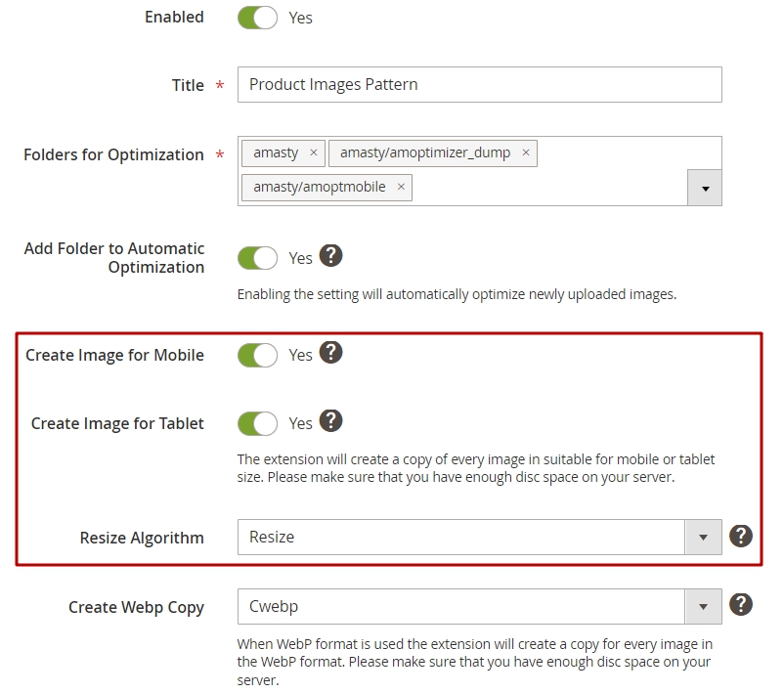Turn off Create Image for Tablet switch
This screenshot has height=693, width=784.
coord(257,424)
